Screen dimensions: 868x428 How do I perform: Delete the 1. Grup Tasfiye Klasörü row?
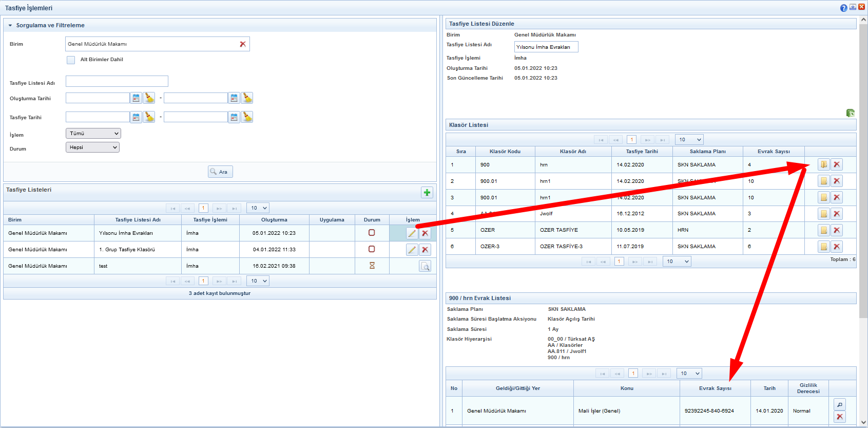[425, 250]
